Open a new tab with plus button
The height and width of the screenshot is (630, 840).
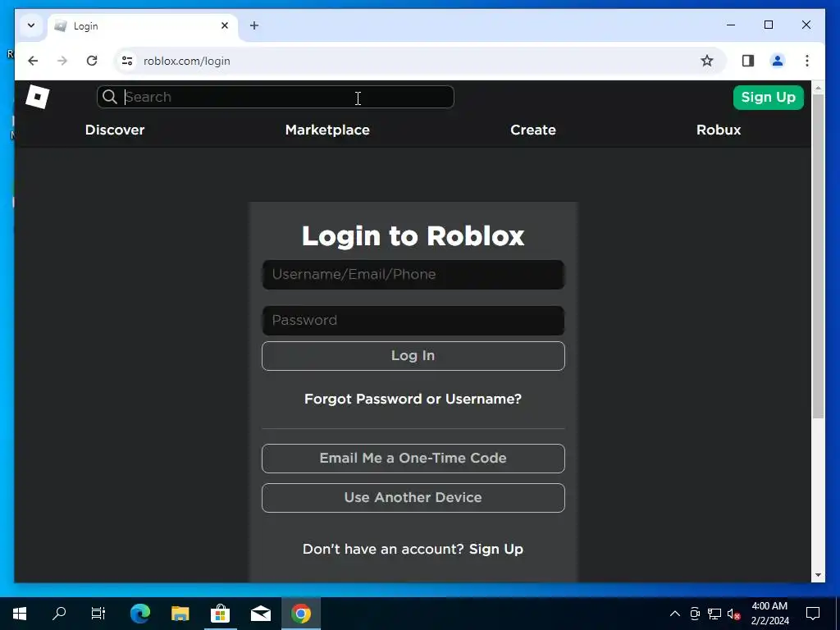point(254,25)
